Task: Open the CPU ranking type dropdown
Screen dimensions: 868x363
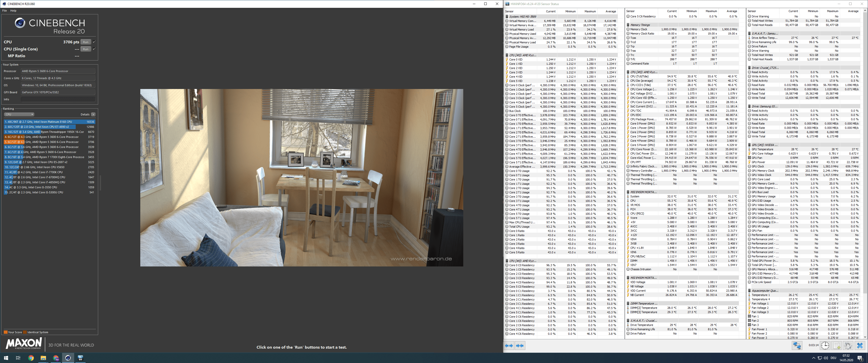Action: 19,114
